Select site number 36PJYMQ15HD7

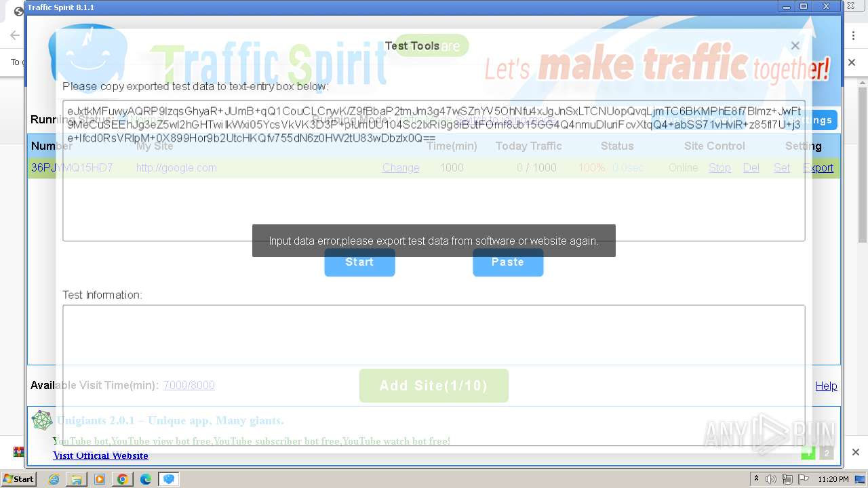(x=72, y=167)
